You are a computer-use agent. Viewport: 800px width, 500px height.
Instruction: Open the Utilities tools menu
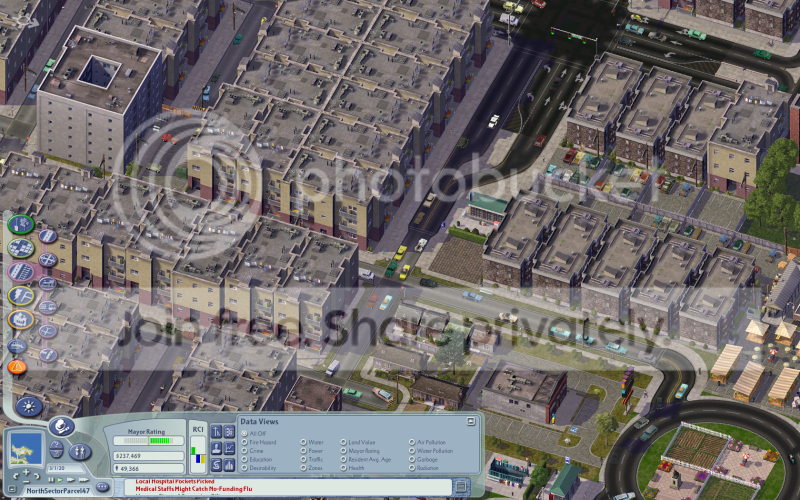20,296
